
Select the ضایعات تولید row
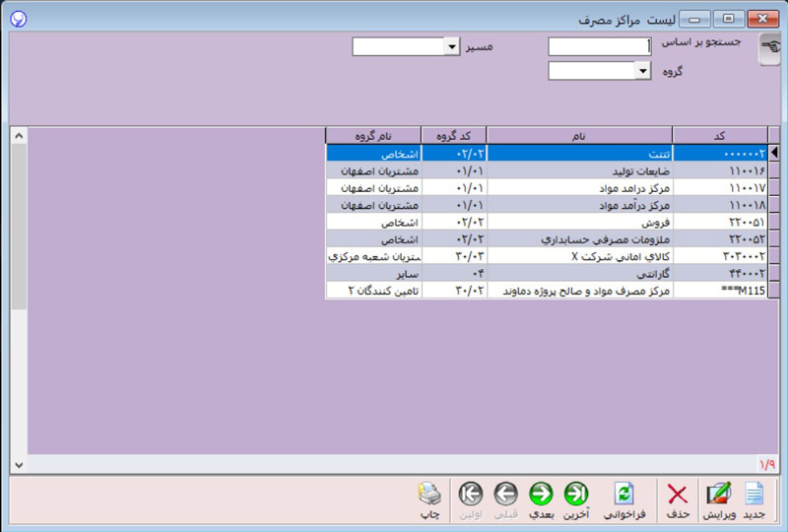coord(579,170)
